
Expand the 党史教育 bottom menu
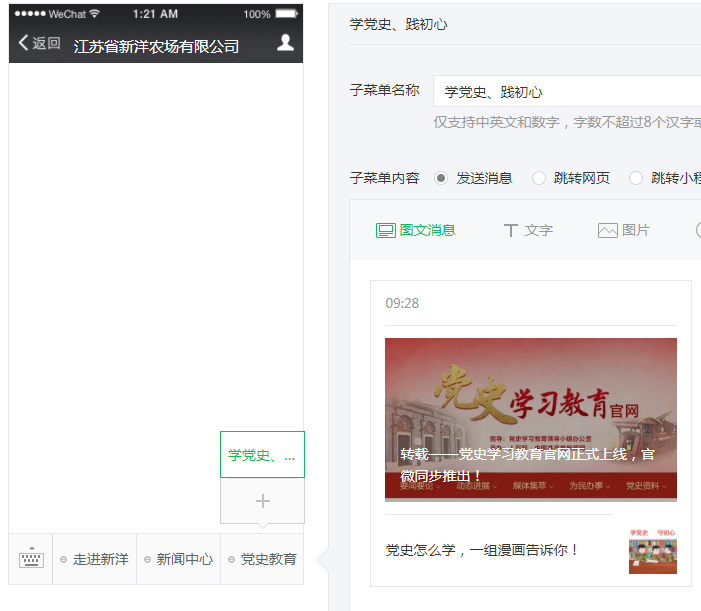click(262, 559)
